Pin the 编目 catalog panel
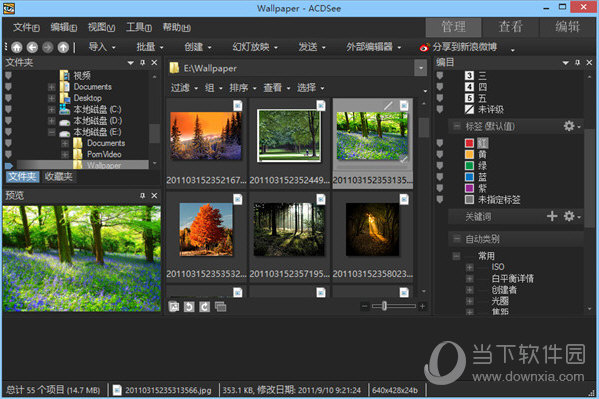599x399 pixels. (x=578, y=62)
